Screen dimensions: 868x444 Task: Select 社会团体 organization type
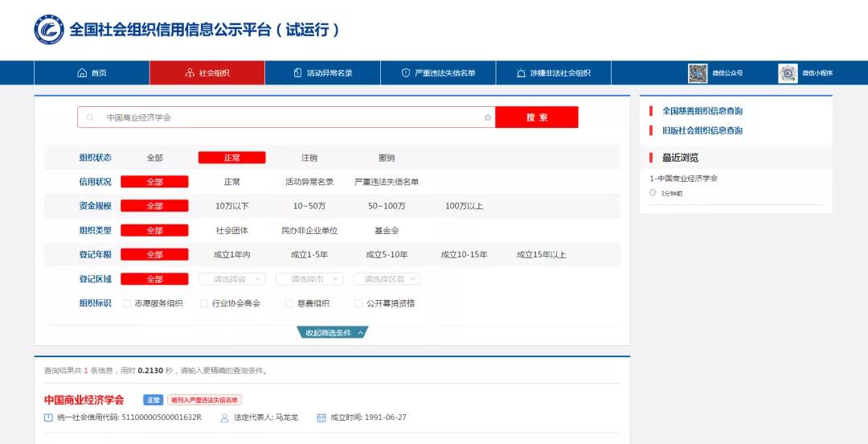tap(232, 231)
